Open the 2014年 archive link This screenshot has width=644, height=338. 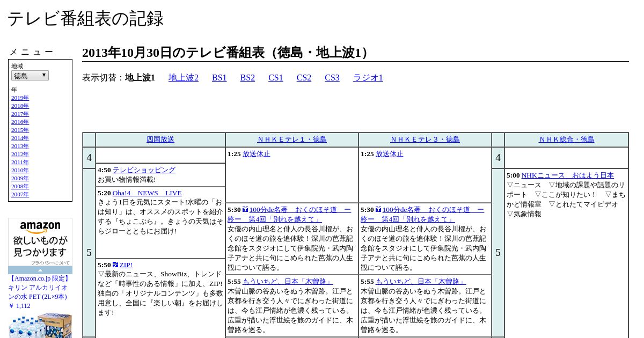pyautogui.click(x=20, y=138)
